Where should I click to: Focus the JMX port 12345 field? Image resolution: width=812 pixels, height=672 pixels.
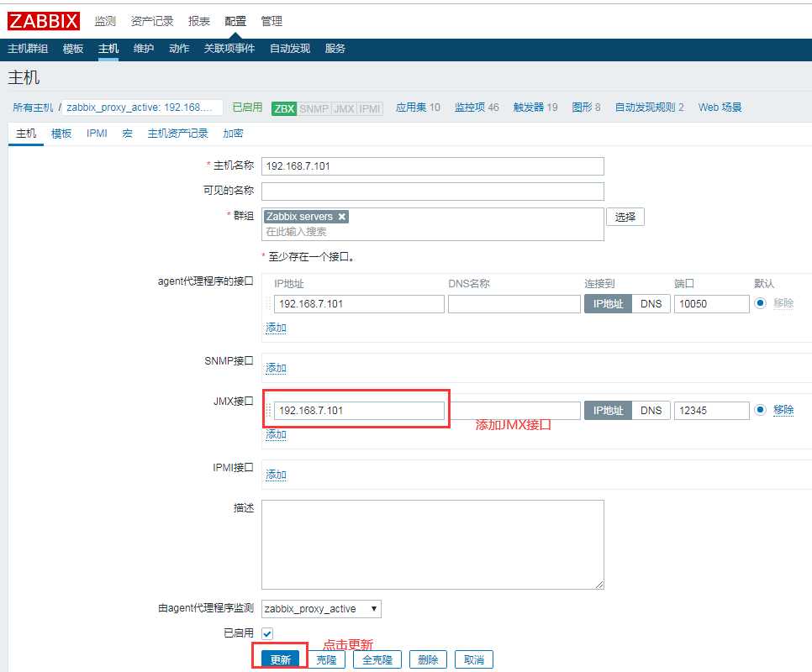(x=711, y=410)
